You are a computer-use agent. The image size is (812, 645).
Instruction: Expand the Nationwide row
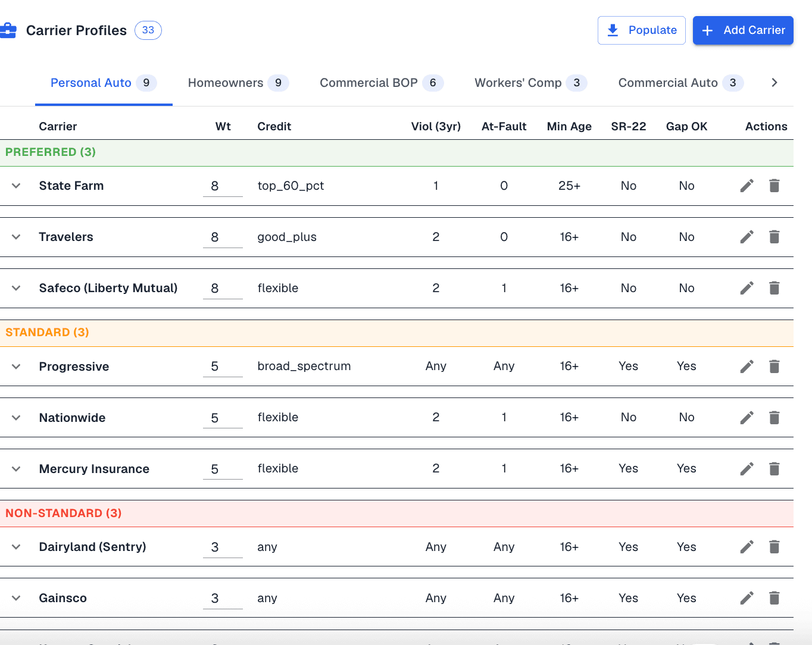tap(16, 418)
